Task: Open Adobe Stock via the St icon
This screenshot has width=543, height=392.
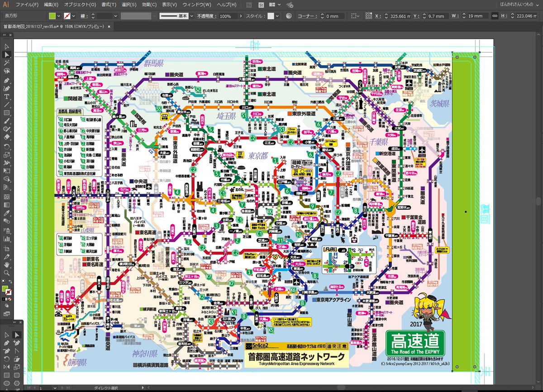Action: (x=261, y=5)
